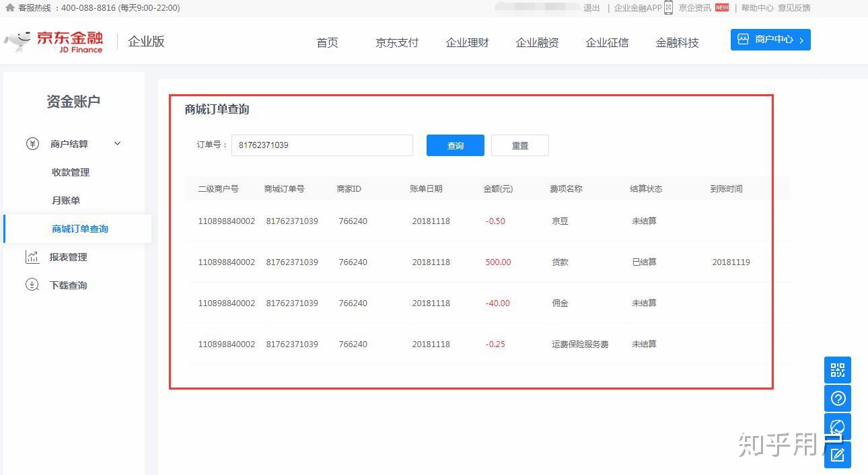Click the shop icon in 商户中心 button
The height and width of the screenshot is (475, 868).
click(x=743, y=39)
